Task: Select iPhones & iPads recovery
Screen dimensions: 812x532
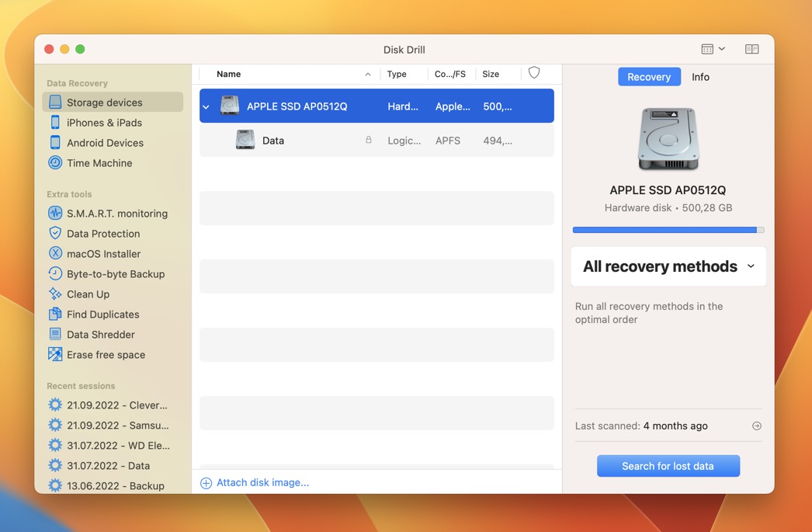Action: pos(103,123)
